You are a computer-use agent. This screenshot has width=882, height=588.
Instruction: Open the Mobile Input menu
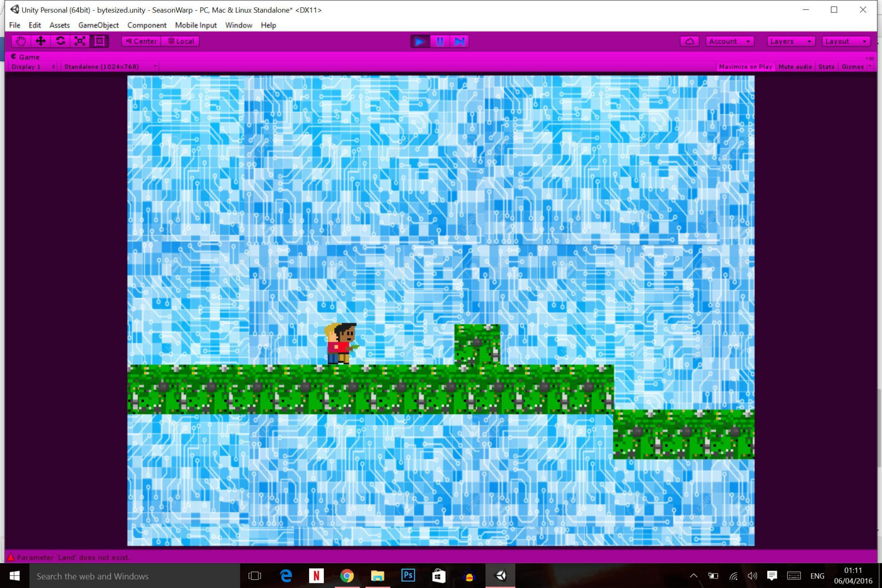(x=196, y=25)
